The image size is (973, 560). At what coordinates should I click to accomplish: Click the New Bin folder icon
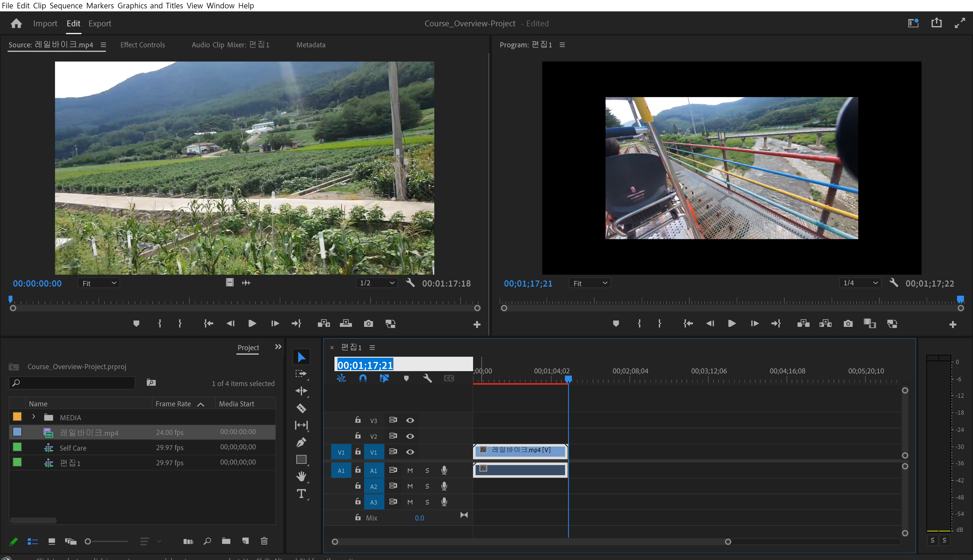(226, 541)
